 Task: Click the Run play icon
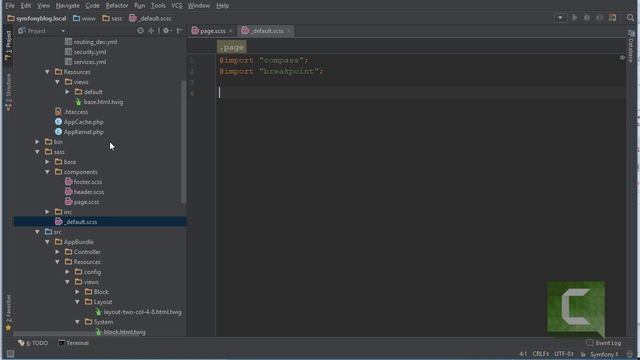pyautogui.click(x=575, y=18)
